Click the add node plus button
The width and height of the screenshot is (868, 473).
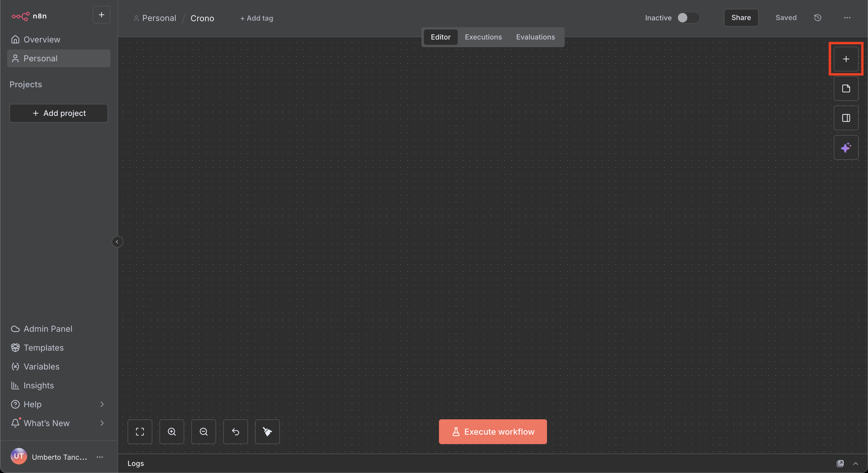point(846,59)
